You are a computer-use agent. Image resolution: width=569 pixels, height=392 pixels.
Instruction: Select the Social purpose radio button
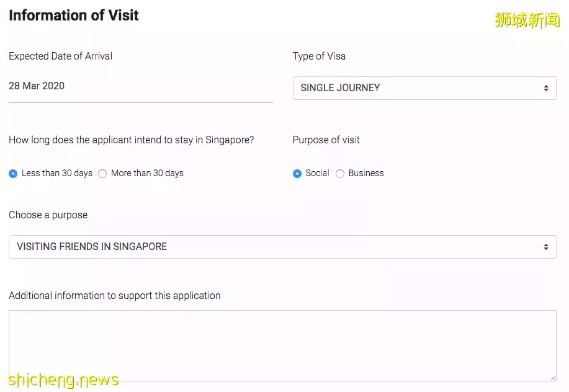coord(297,174)
